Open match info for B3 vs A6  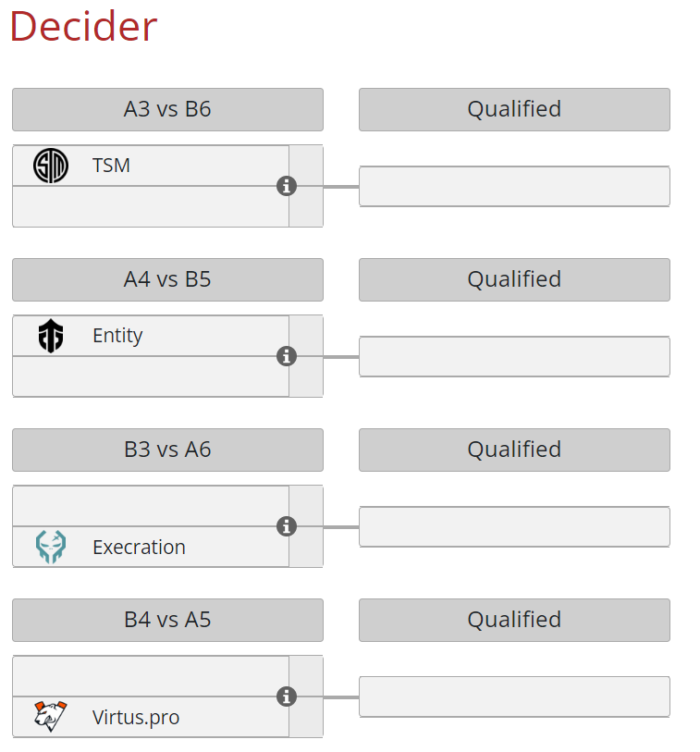click(287, 526)
